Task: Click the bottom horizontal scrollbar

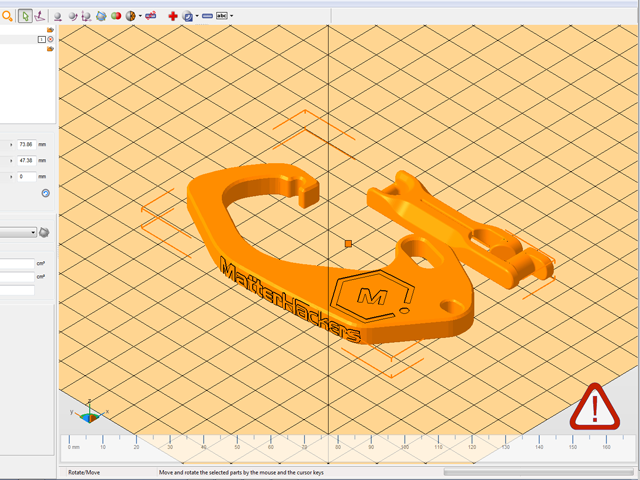Action: click(x=539, y=472)
